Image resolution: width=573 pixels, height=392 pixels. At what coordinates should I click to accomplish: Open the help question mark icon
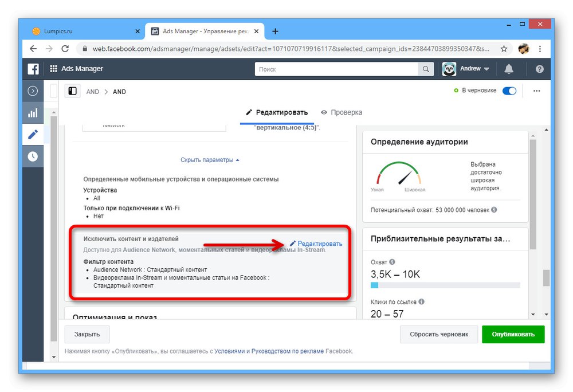pos(539,69)
